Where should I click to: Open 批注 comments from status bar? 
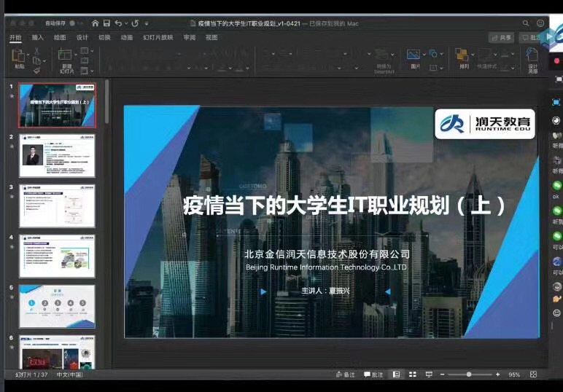pos(373,375)
